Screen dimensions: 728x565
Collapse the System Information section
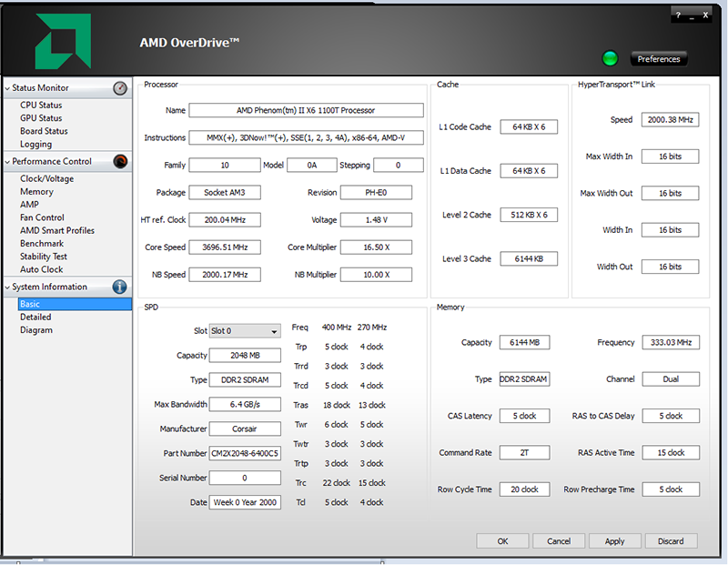click(x=7, y=288)
